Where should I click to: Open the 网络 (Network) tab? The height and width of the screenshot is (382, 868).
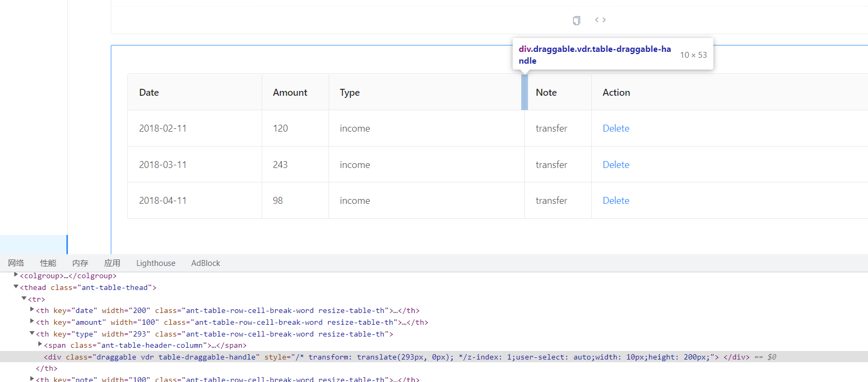16,263
